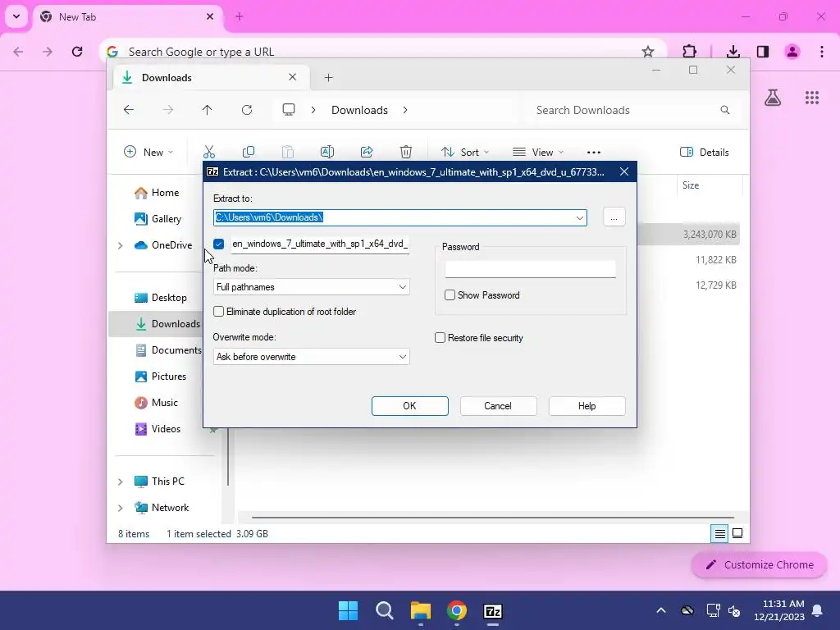840x630 pixels.
Task: Toggle the subfolder name checkbox in Extract dialog
Action: (218, 244)
